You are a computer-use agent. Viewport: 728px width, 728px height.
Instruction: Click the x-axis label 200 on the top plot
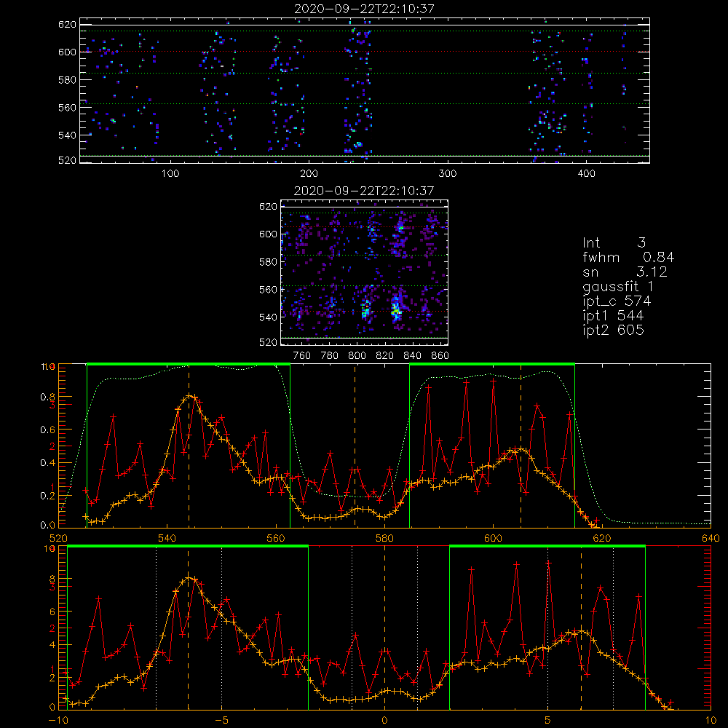point(309,174)
